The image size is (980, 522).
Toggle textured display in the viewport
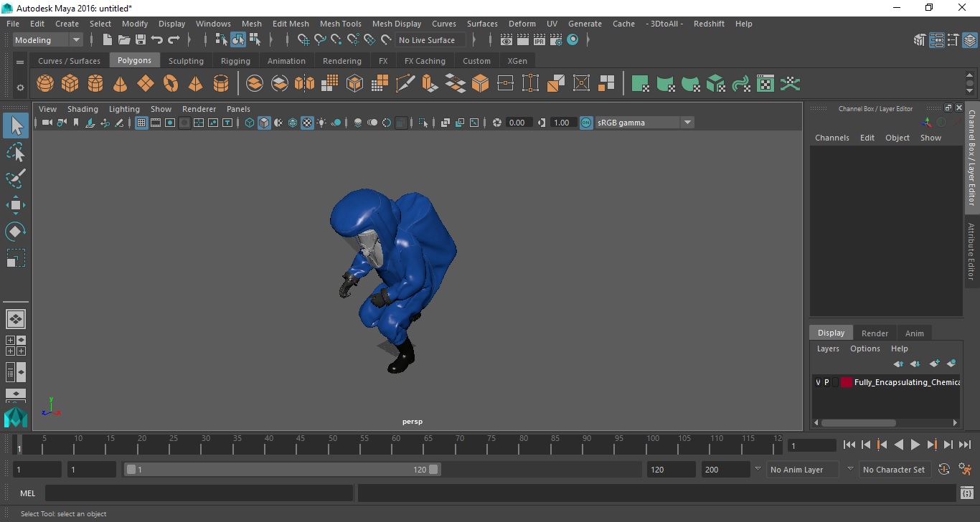(x=307, y=123)
